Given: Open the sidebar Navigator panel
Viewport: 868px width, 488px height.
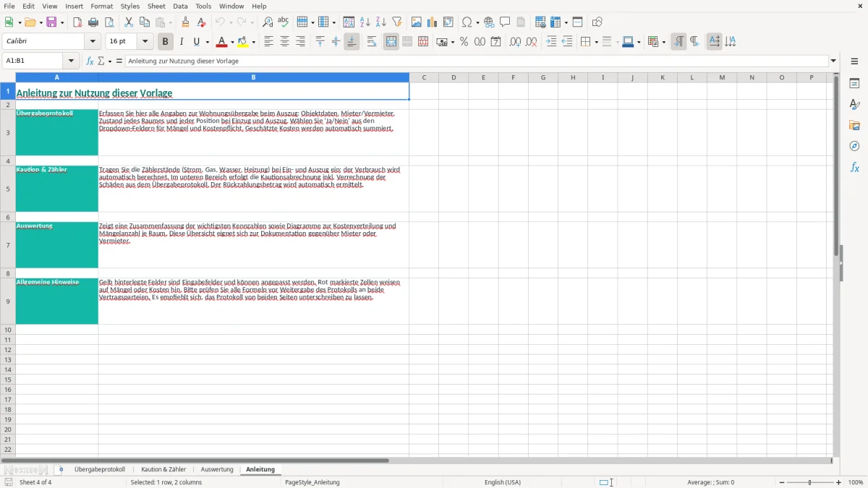Looking at the screenshot, I should point(854,146).
